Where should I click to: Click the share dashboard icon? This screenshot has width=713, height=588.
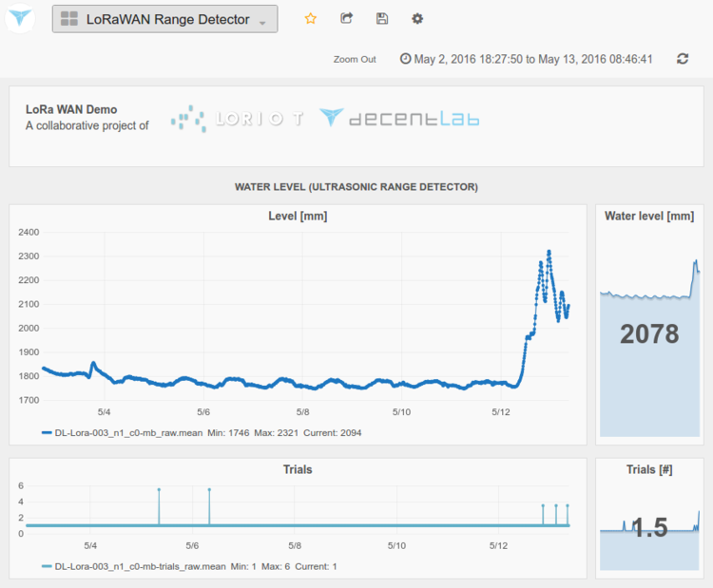point(346,19)
